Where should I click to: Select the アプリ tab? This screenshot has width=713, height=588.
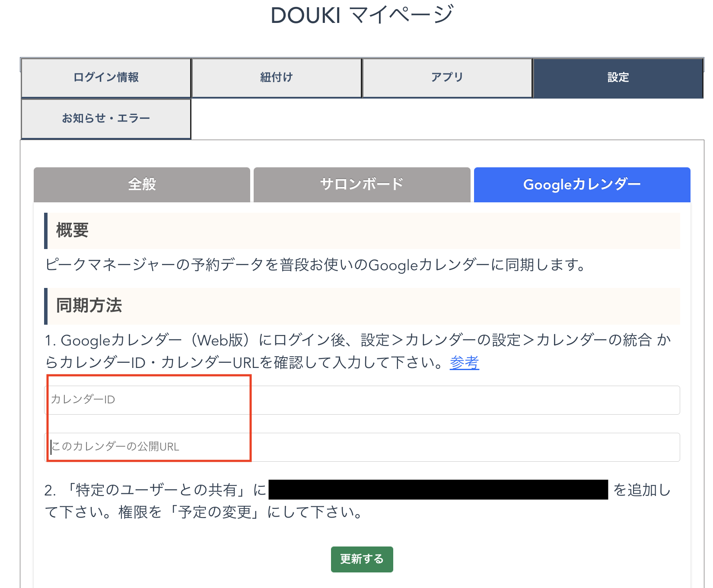(x=447, y=78)
